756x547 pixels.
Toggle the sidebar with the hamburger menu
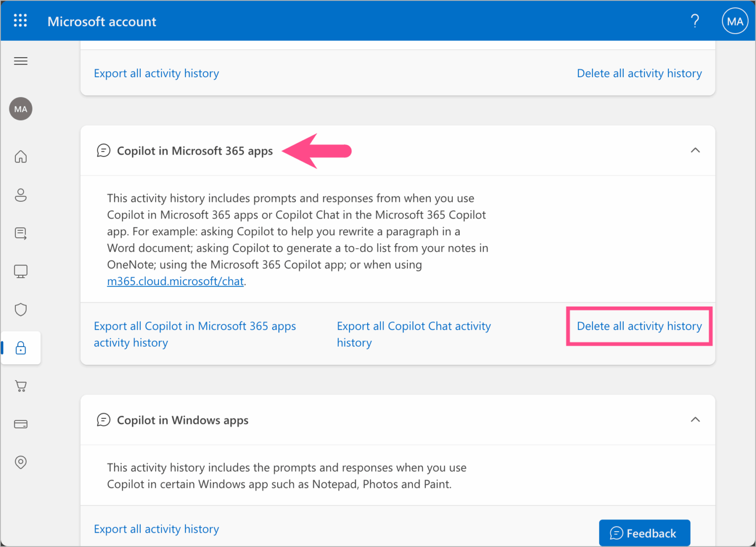pos(21,61)
